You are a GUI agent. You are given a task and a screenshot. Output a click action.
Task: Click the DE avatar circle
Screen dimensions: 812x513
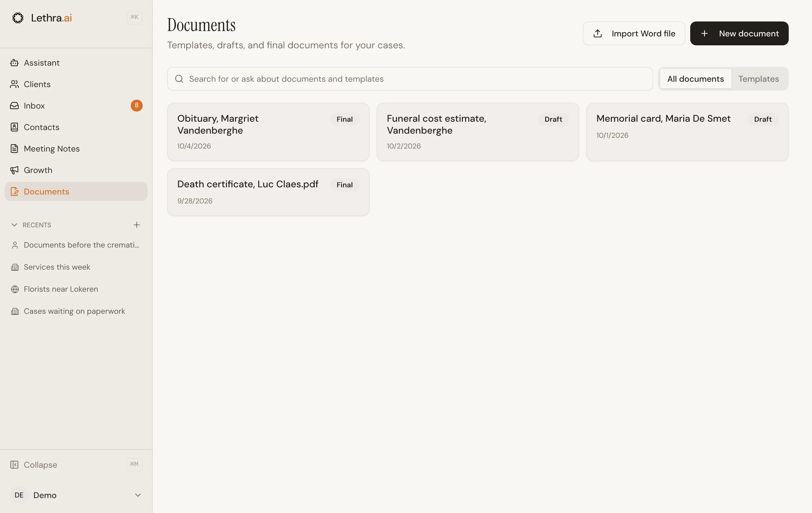click(19, 495)
